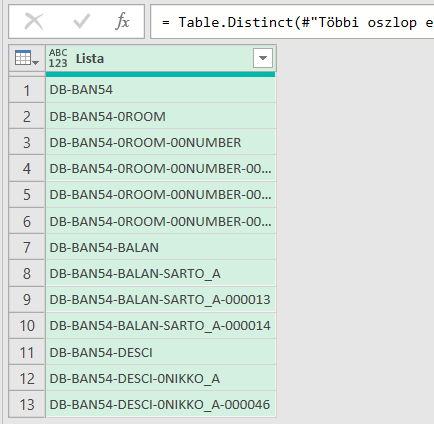This screenshot has width=434, height=424.
Task: Open the Lista column filter dropdown
Action: pyautogui.click(x=263, y=58)
